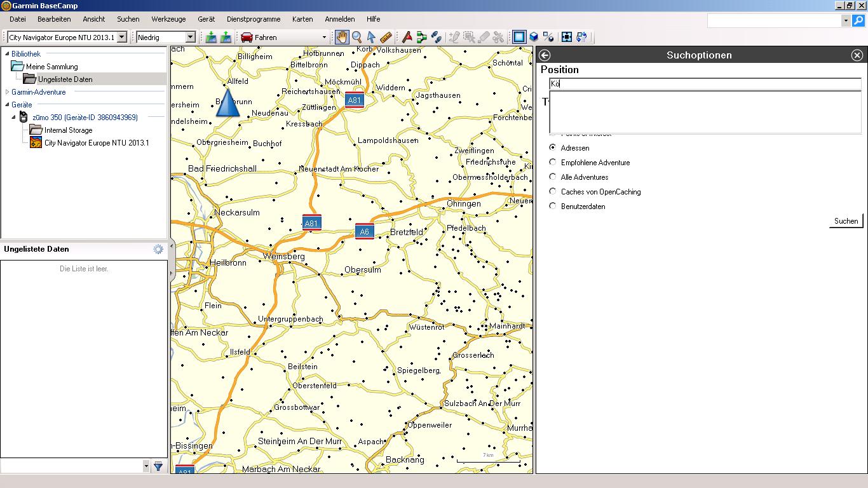Click the red waypoint flag tool
The image size is (868, 488).
click(407, 37)
